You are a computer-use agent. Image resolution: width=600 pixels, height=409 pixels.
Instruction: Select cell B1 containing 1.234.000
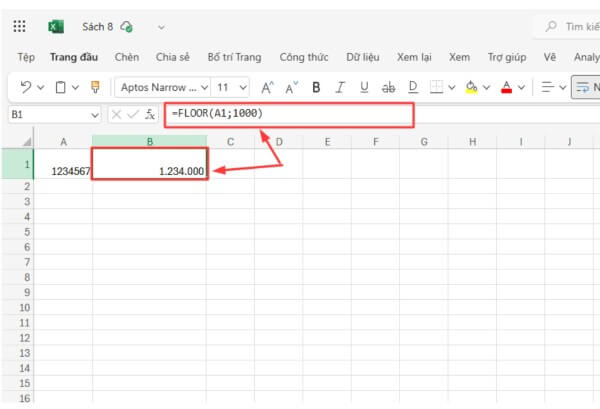click(x=150, y=164)
